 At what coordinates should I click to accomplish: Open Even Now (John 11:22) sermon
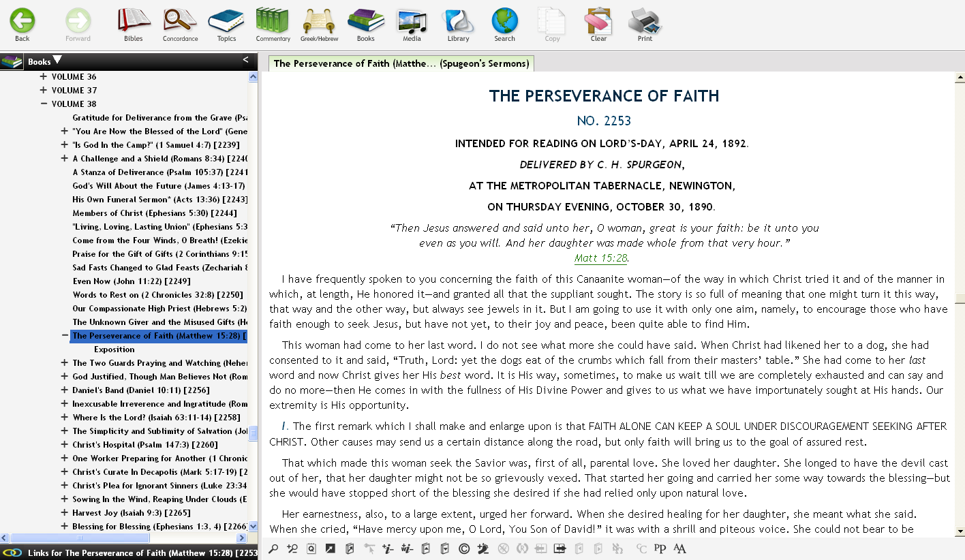[x=132, y=281]
